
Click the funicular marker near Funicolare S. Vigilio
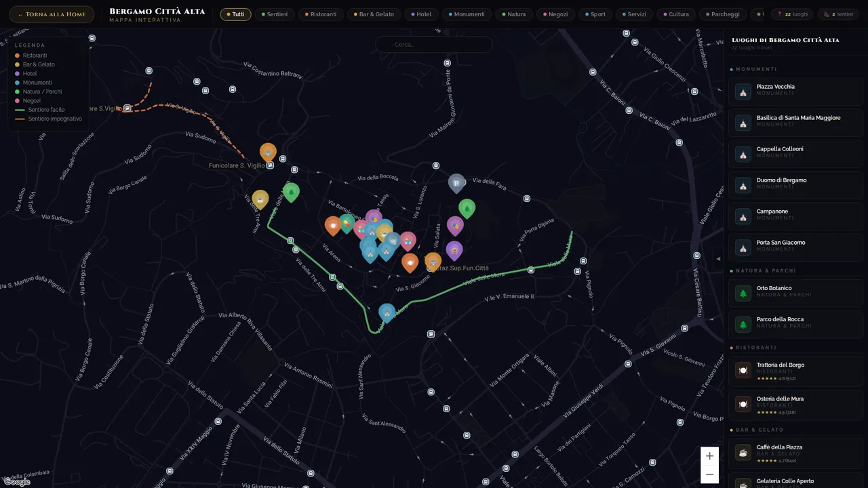click(269, 152)
